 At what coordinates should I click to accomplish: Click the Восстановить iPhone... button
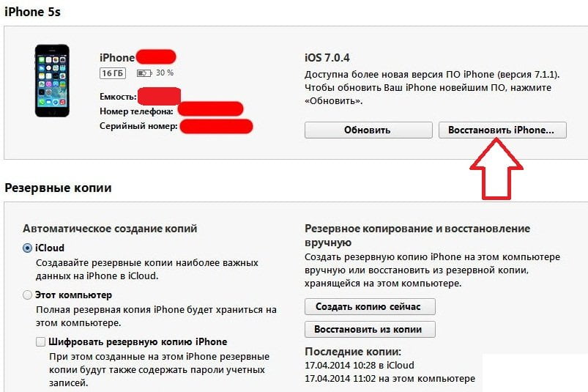(502, 130)
